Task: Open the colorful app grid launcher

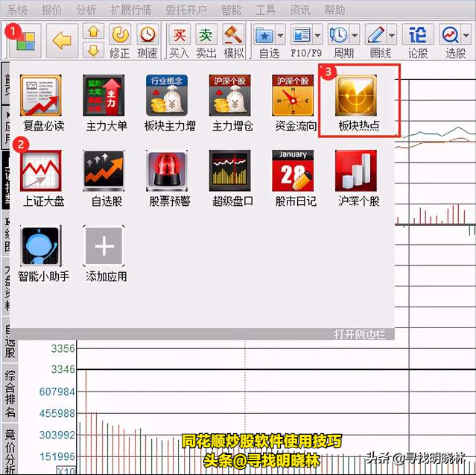Action: pos(25,40)
